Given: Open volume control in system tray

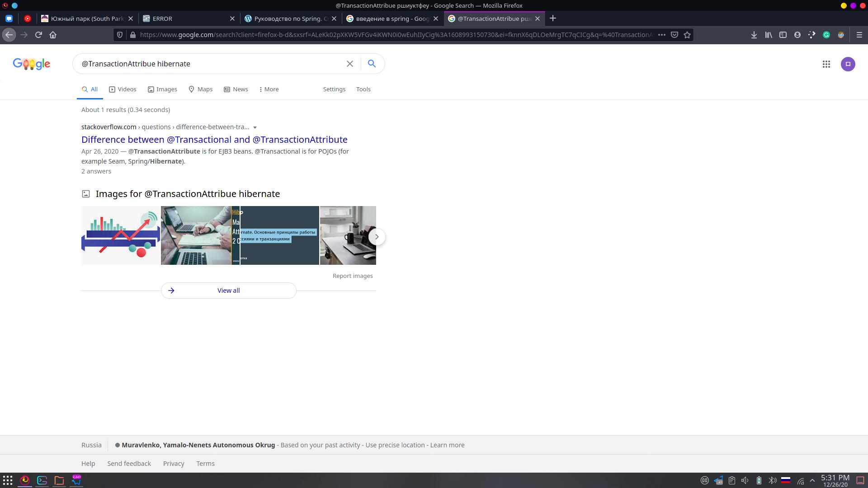Looking at the screenshot, I should click(745, 480).
